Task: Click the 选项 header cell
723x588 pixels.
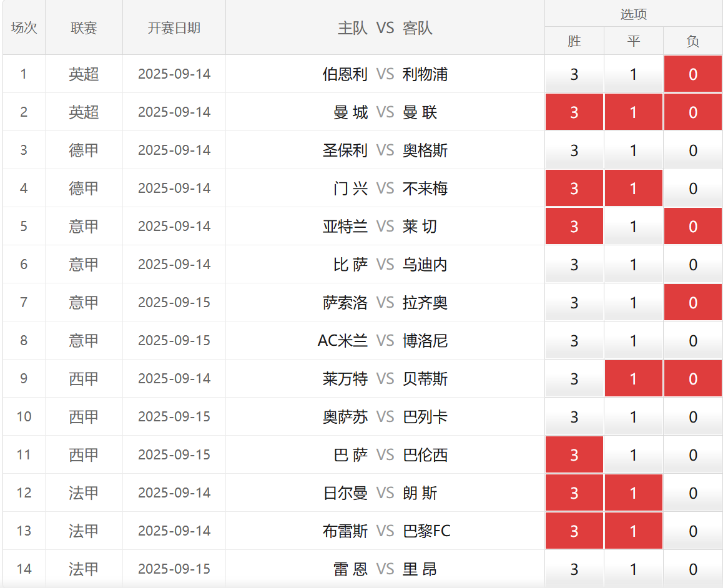Action: pyautogui.click(x=634, y=14)
